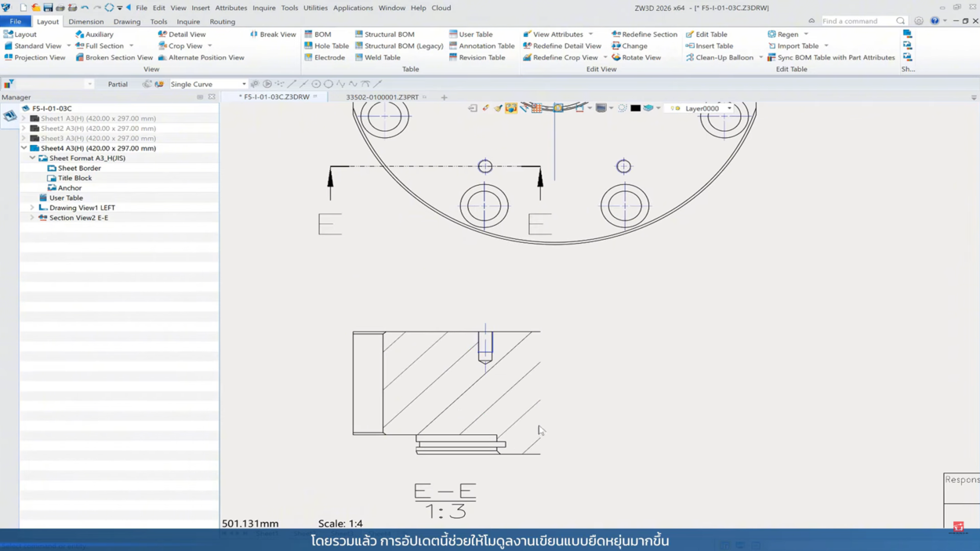980x551 pixels.
Task: Open the Utilities menu
Action: click(315, 8)
